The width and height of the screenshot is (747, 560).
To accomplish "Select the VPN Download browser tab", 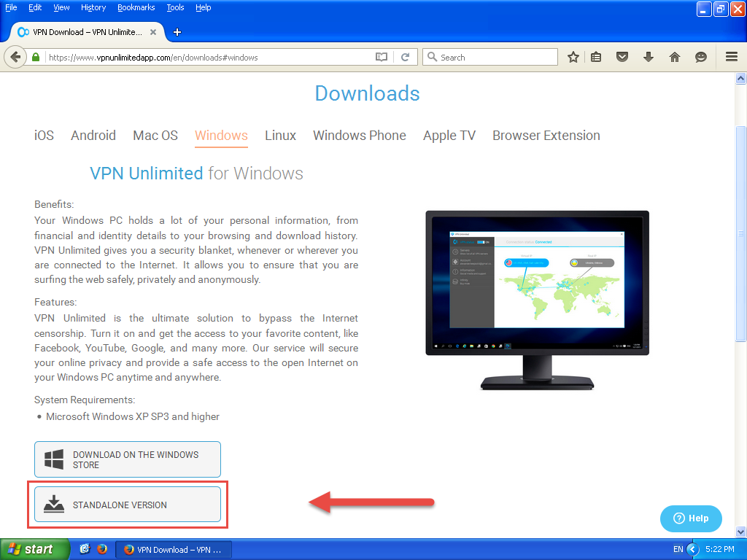I will pyautogui.click(x=88, y=32).
